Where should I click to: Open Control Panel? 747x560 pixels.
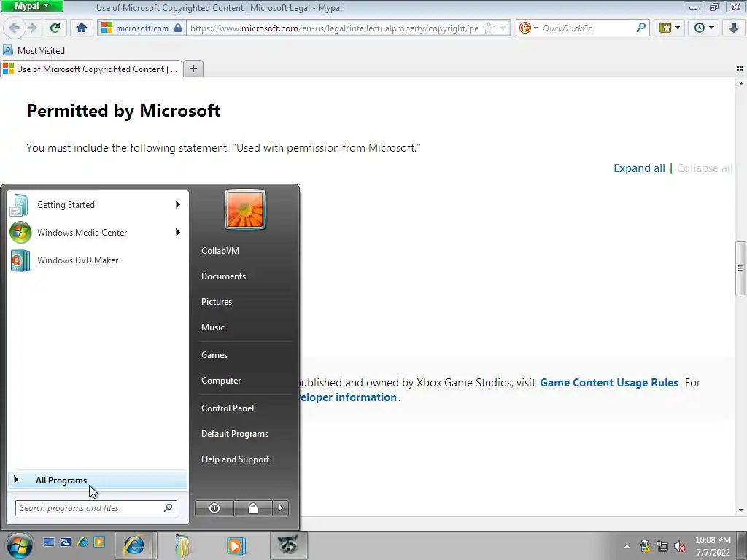[228, 408]
